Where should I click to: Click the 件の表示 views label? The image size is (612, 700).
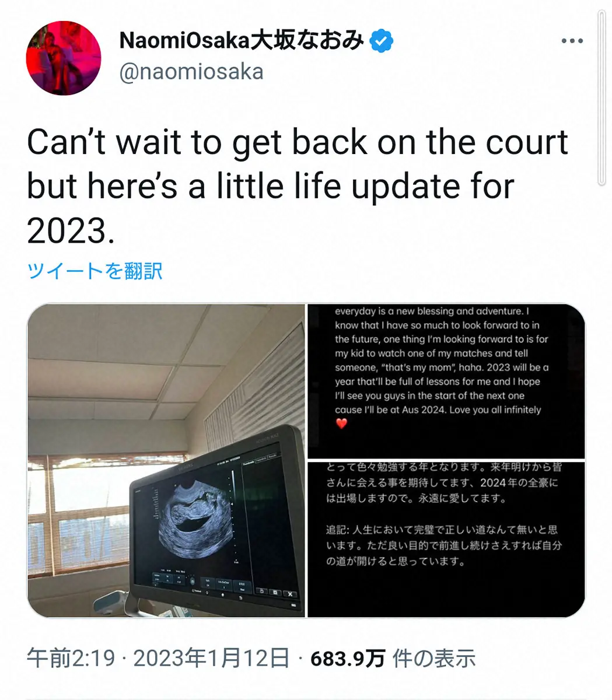[x=434, y=659]
